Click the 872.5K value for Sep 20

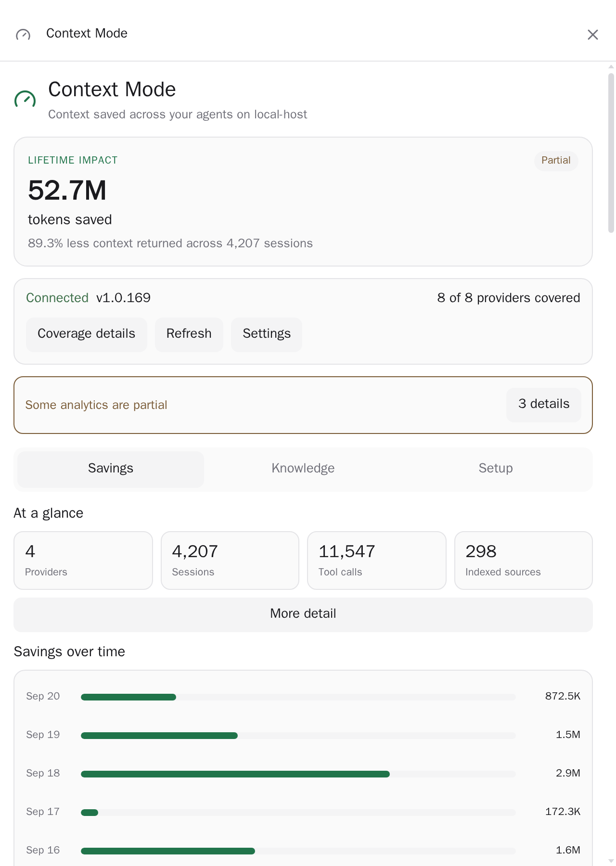pos(563,696)
